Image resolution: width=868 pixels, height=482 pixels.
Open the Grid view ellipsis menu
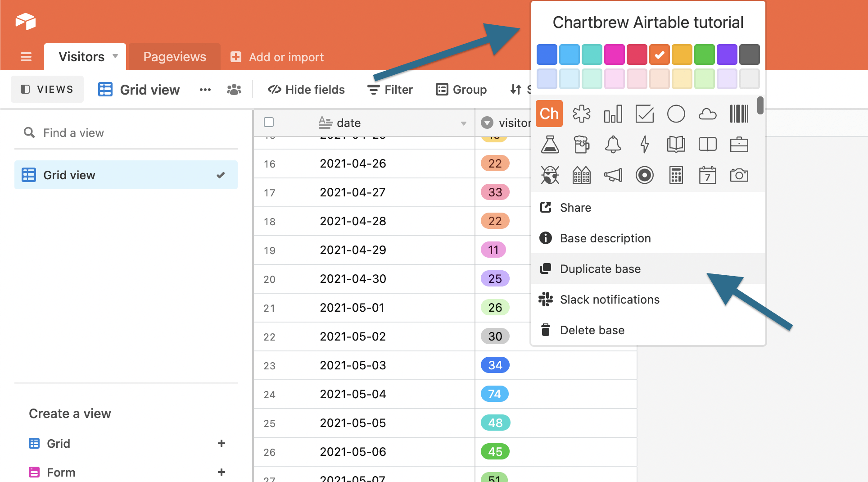pyautogui.click(x=205, y=89)
